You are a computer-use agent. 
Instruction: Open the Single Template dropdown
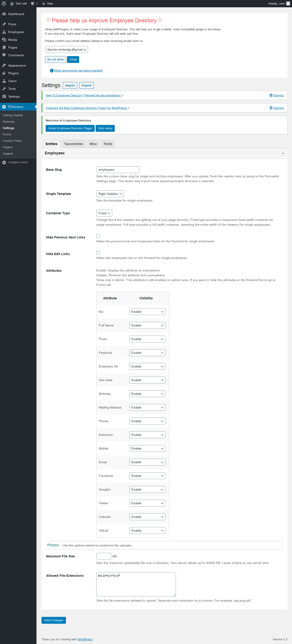click(x=110, y=194)
